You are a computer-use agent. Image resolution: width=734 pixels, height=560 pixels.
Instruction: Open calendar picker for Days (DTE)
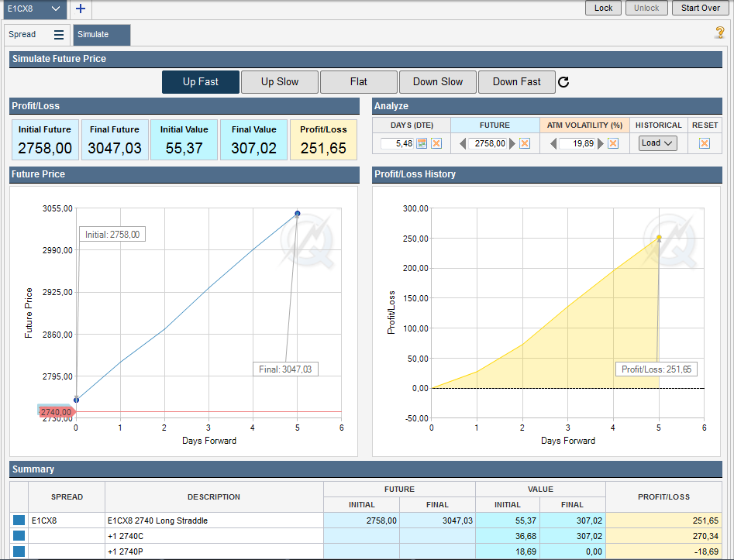pos(422,143)
